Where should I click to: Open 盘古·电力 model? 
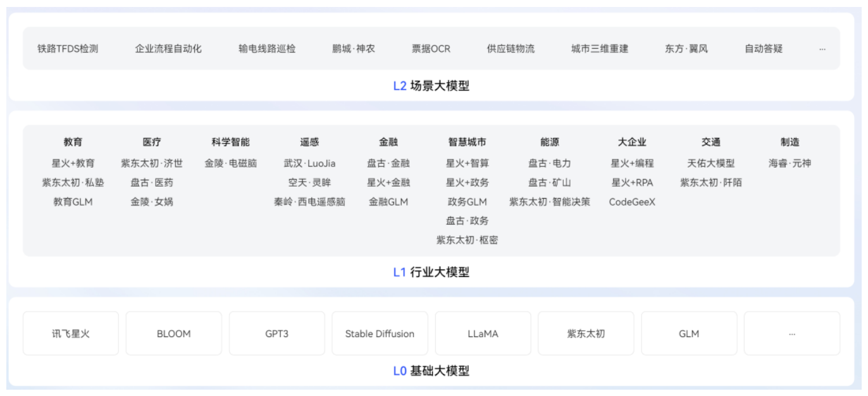point(550,163)
